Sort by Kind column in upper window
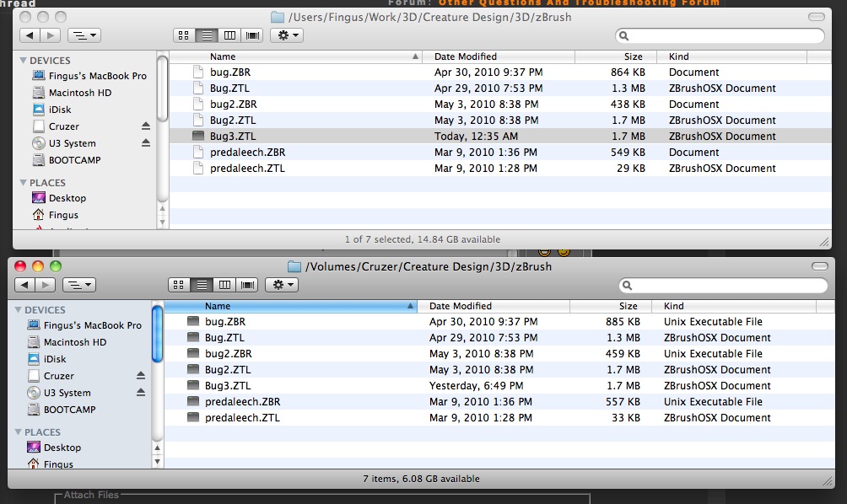 tap(732, 56)
